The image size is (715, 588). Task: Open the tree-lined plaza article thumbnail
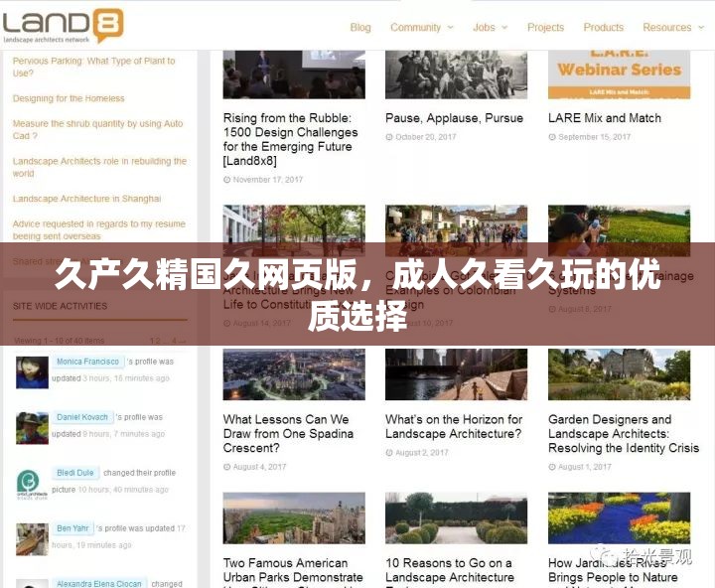click(x=294, y=230)
